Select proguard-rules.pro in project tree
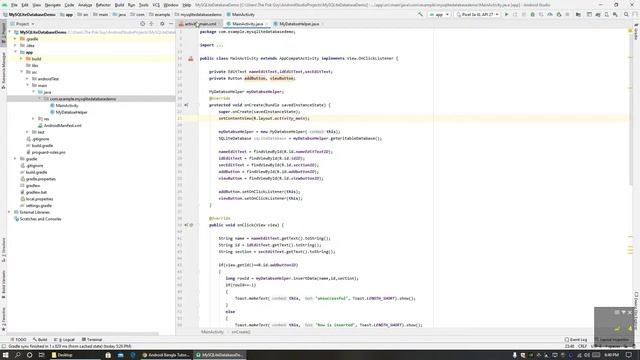The height and width of the screenshot is (360, 640). click(x=48, y=152)
